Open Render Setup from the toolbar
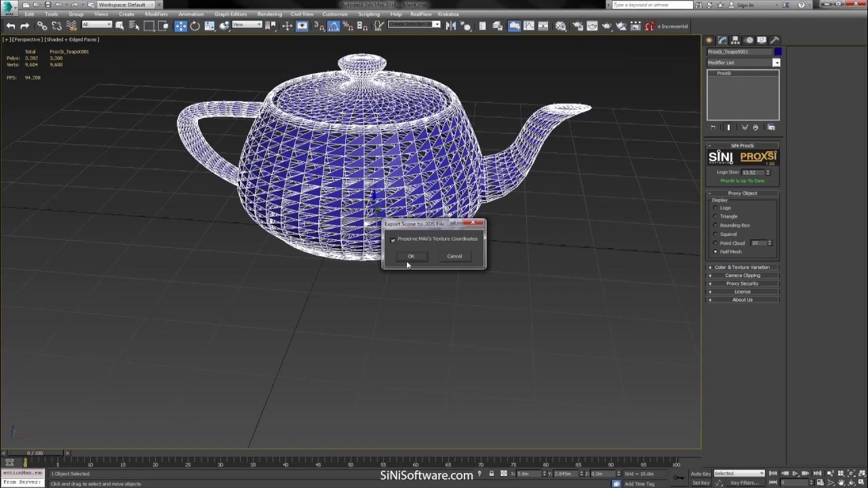The height and width of the screenshot is (488, 868). coord(578,26)
